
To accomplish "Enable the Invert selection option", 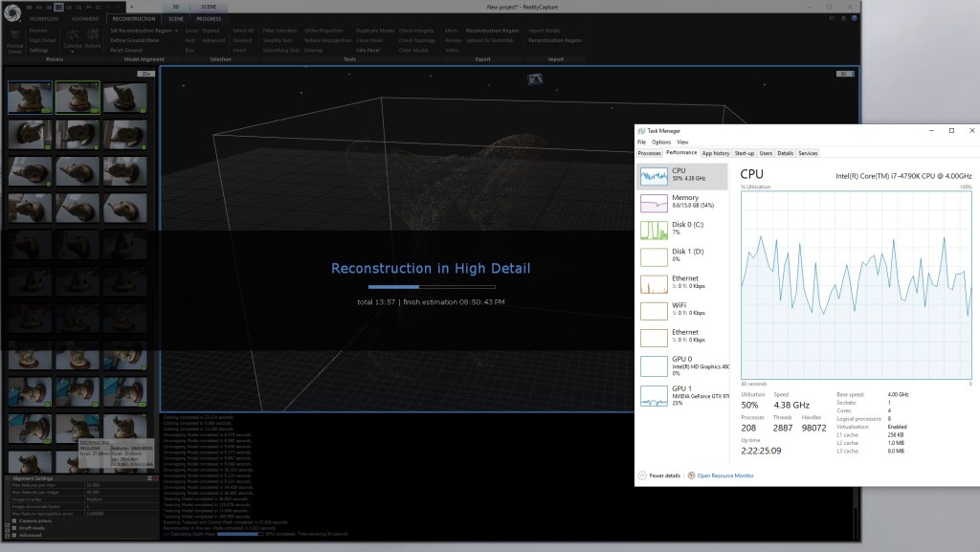I will coord(238,52).
